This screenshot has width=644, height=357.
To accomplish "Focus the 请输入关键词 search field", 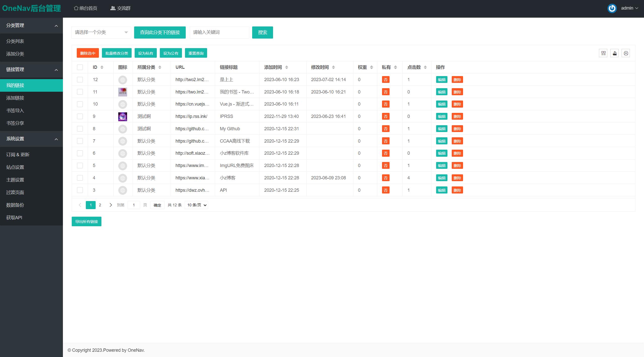I will click(219, 33).
